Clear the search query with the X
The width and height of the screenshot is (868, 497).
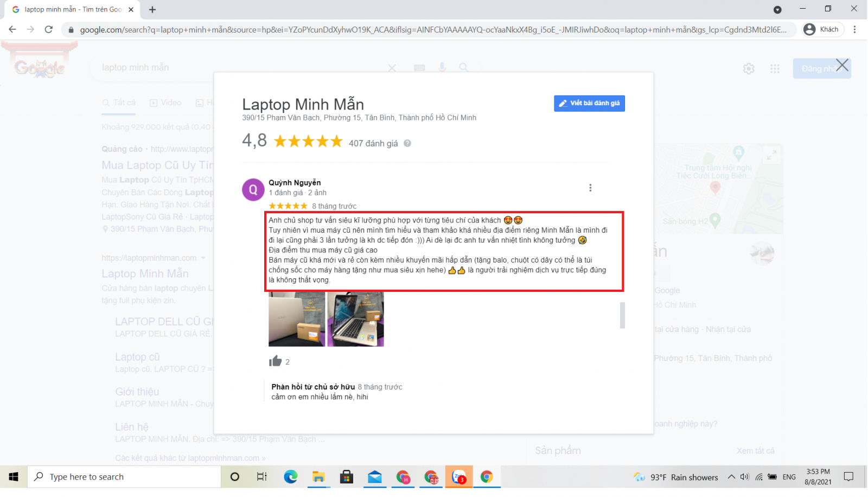pyautogui.click(x=392, y=68)
